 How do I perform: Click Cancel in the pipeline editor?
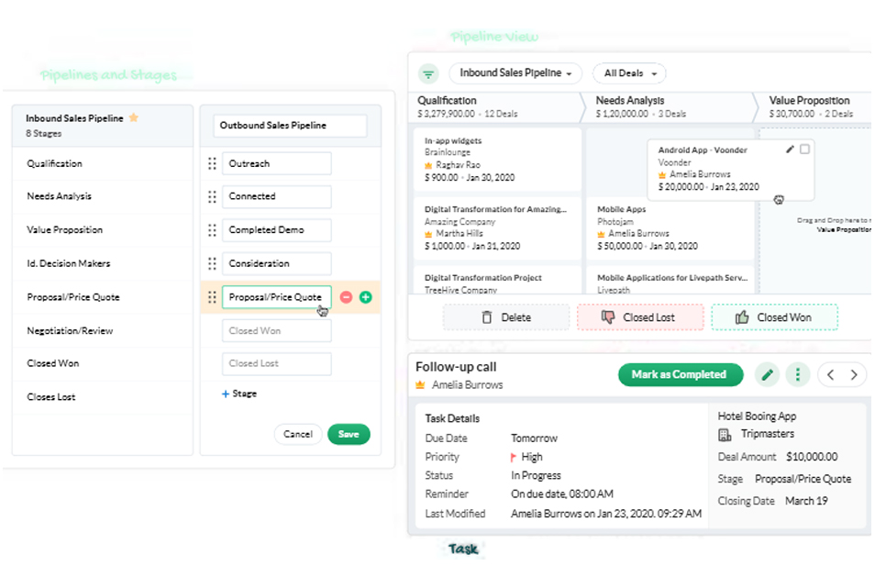pos(298,434)
